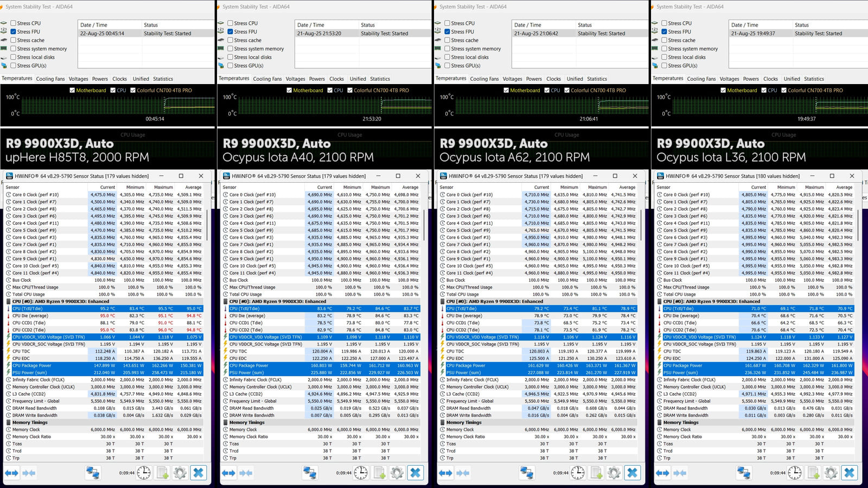The width and height of the screenshot is (868, 488).
Task: Reset the elapsed-time clock in the Iota A40 HWiNFO window
Action: pyautogui.click(x=361, y=473)
